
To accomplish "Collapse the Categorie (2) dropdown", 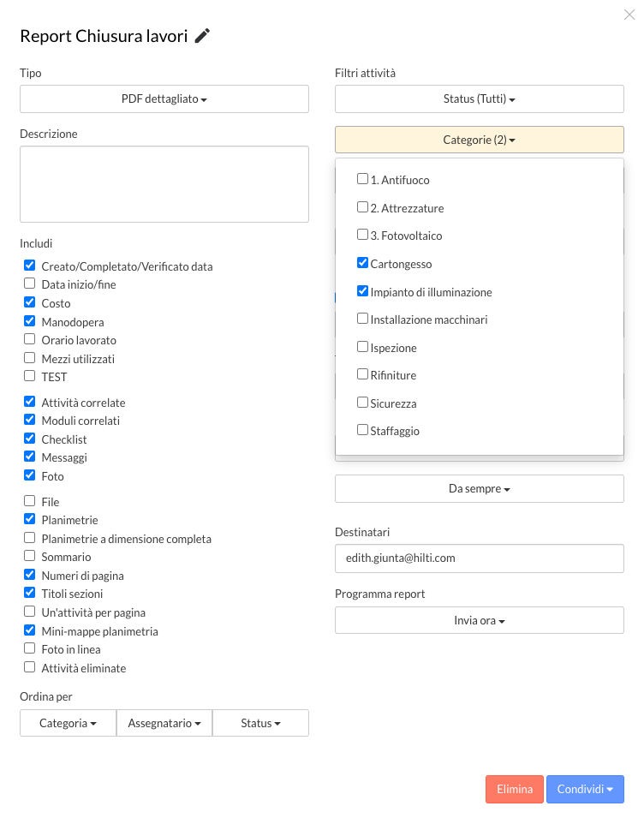I will [479, 140].
